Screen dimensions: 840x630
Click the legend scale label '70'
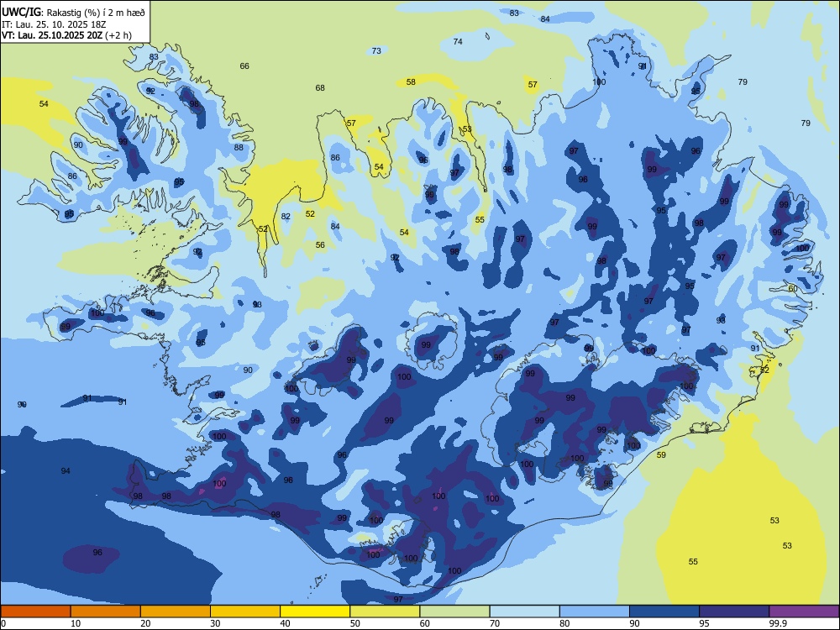(495, 623)
